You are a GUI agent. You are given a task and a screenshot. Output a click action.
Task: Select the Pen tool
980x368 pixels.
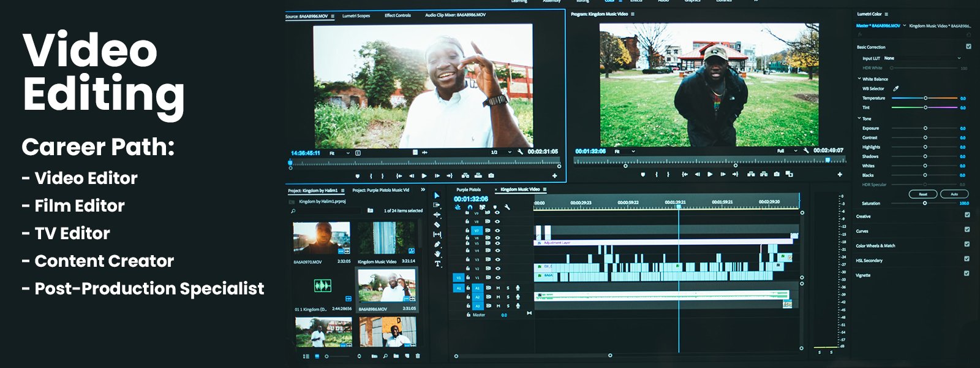[x=437, y=244]
